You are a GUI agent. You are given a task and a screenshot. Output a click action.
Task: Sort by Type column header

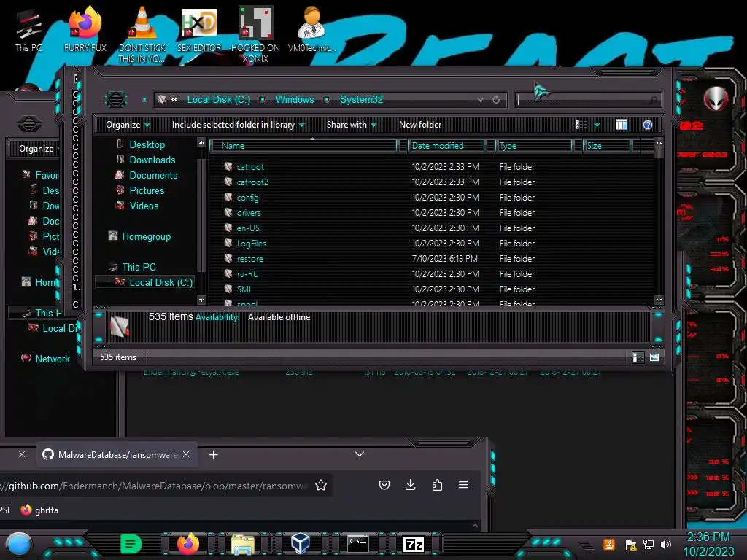[x=533, y=146]
